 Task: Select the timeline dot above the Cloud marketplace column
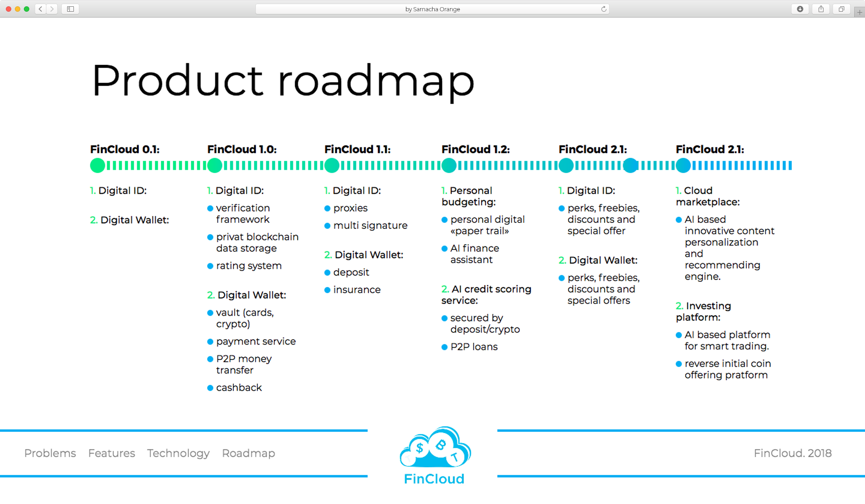(683, 166)
